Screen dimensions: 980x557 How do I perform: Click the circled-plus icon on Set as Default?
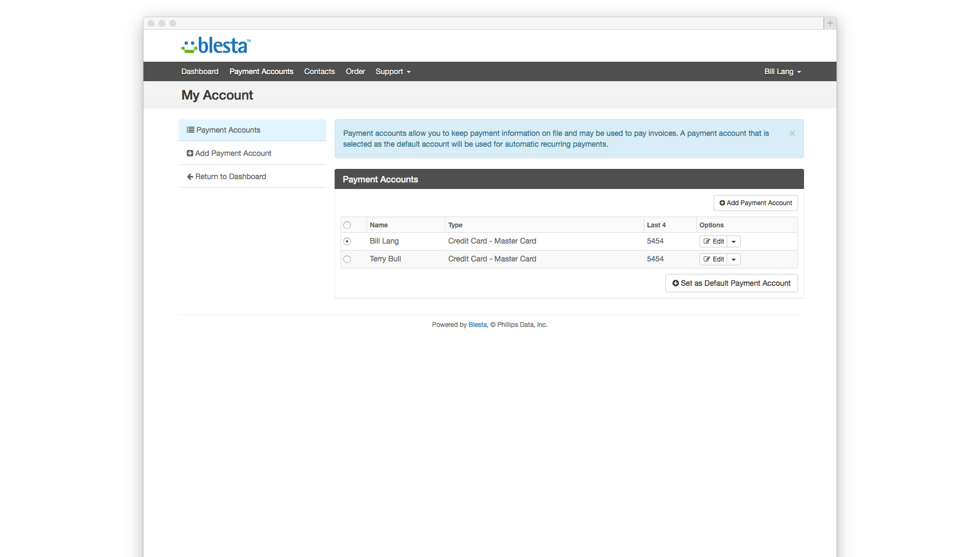point(675,284)
